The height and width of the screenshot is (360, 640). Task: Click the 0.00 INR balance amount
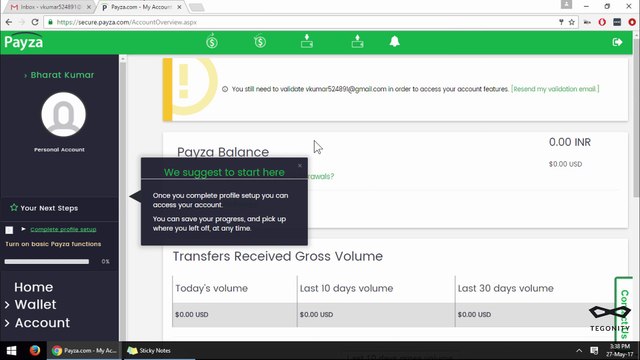pyautogui.click(x=569, y=142)
